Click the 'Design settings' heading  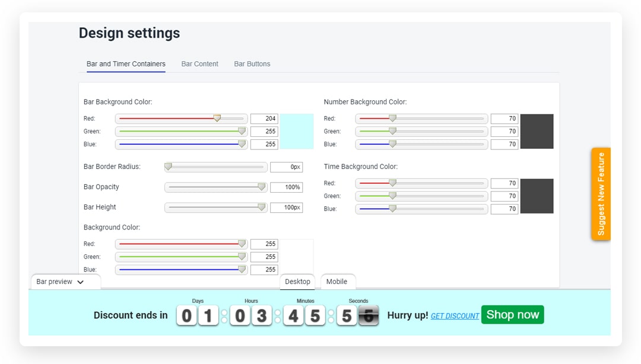coord(129,33)
